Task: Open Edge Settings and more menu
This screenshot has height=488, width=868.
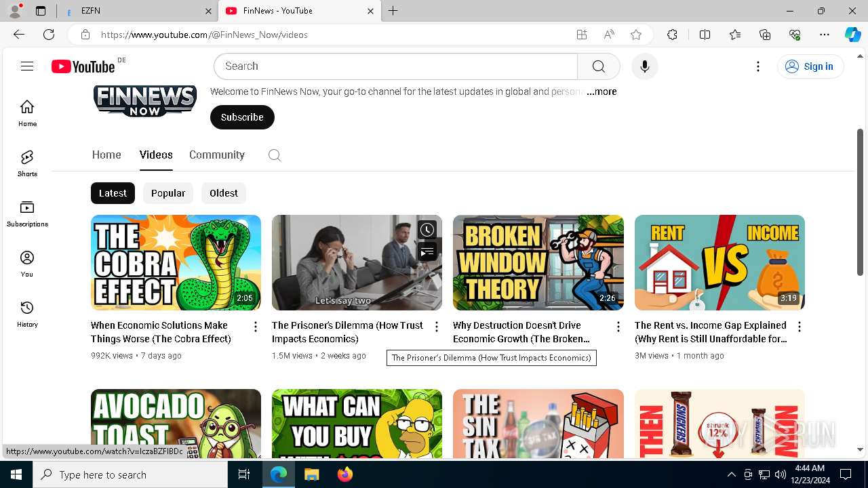Action: pos(825,35)
